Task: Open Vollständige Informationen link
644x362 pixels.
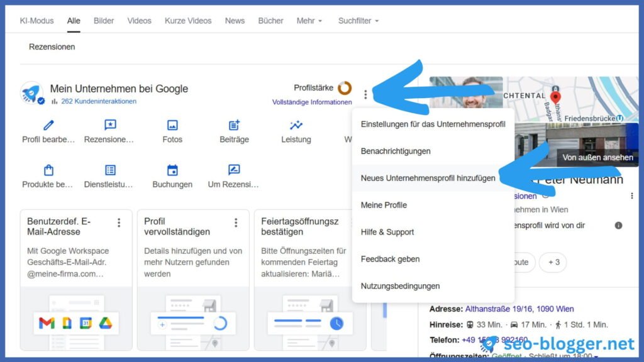Action: [312, 102]
